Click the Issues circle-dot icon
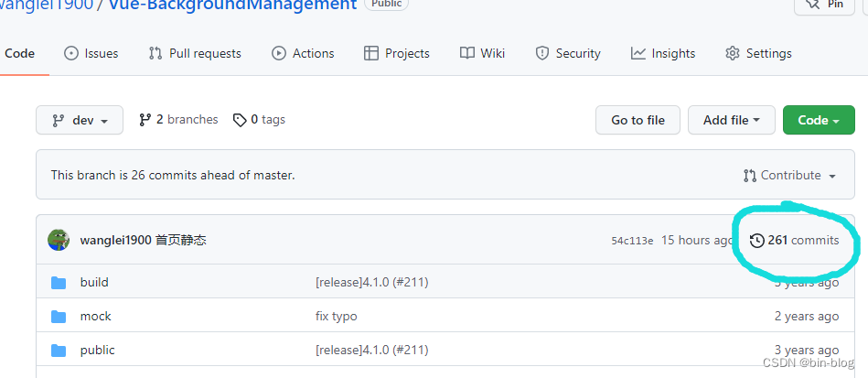This screenshot has width=868, height=378. 70,54
